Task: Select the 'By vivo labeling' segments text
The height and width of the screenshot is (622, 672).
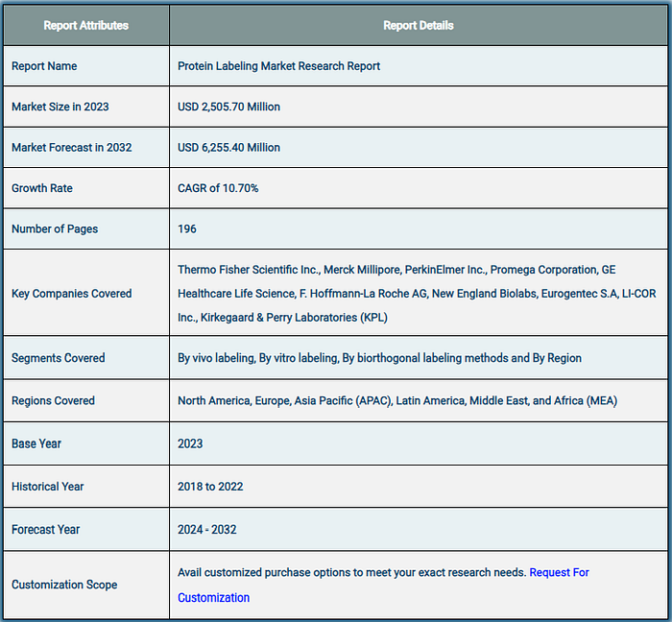Action: pos(216,358)
